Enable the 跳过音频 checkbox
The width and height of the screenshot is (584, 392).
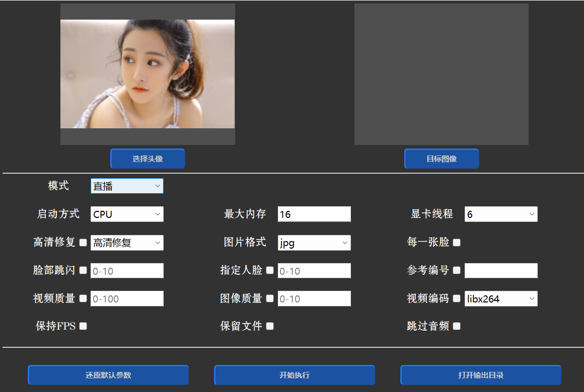457,326
